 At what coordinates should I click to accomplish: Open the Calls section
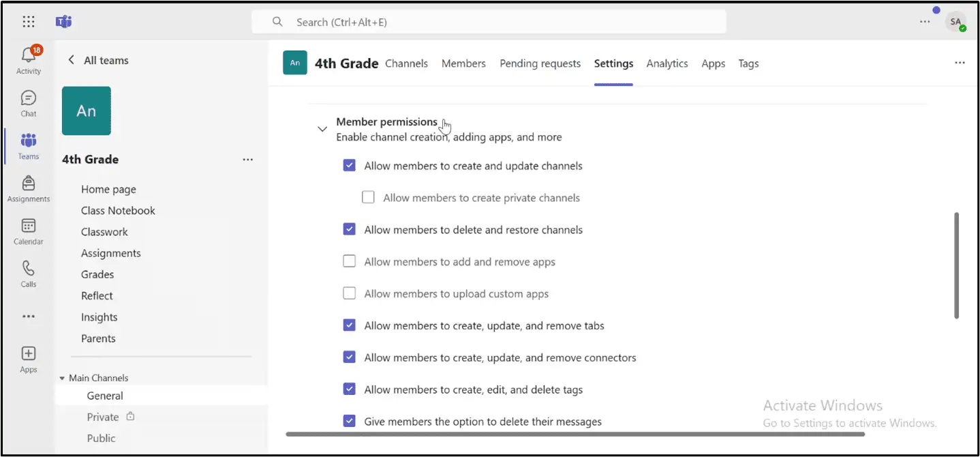click(28, 274)
